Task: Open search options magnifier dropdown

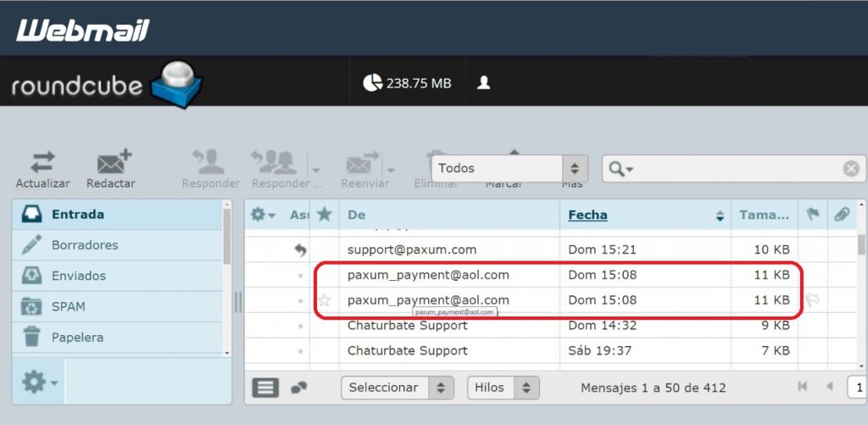Action: tap(620, 169)
